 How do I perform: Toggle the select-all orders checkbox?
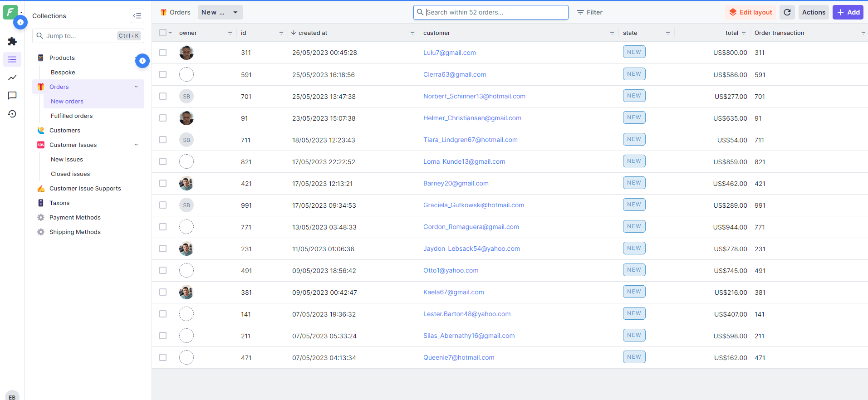[163, 33]
